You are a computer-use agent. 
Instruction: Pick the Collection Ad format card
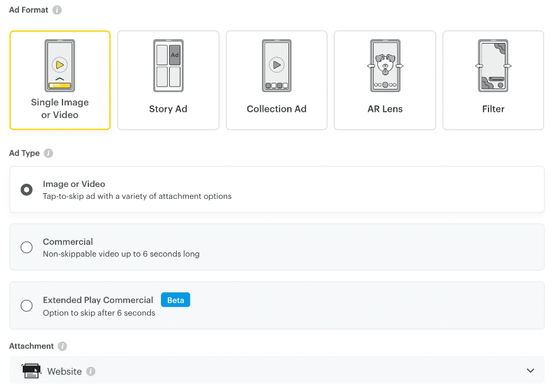[x=276, y=80]
